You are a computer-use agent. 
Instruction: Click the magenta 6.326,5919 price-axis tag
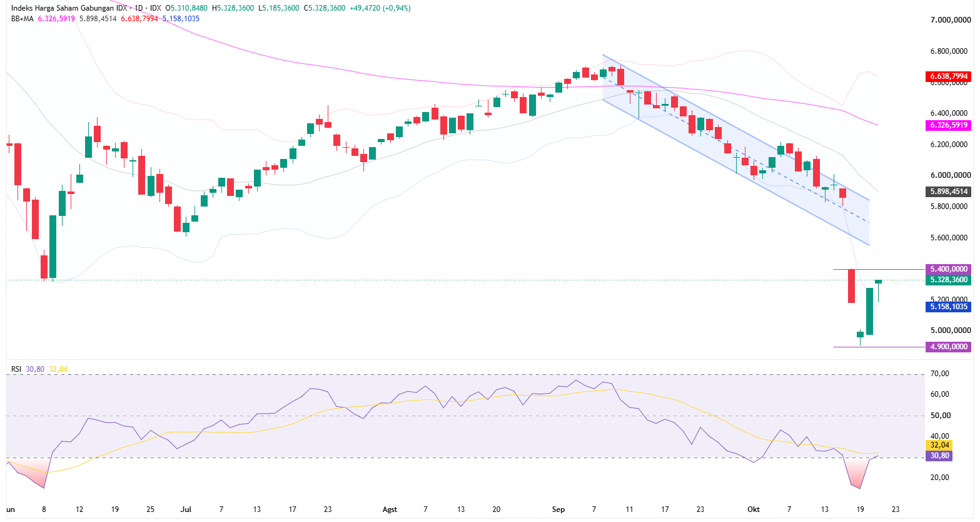949,125
